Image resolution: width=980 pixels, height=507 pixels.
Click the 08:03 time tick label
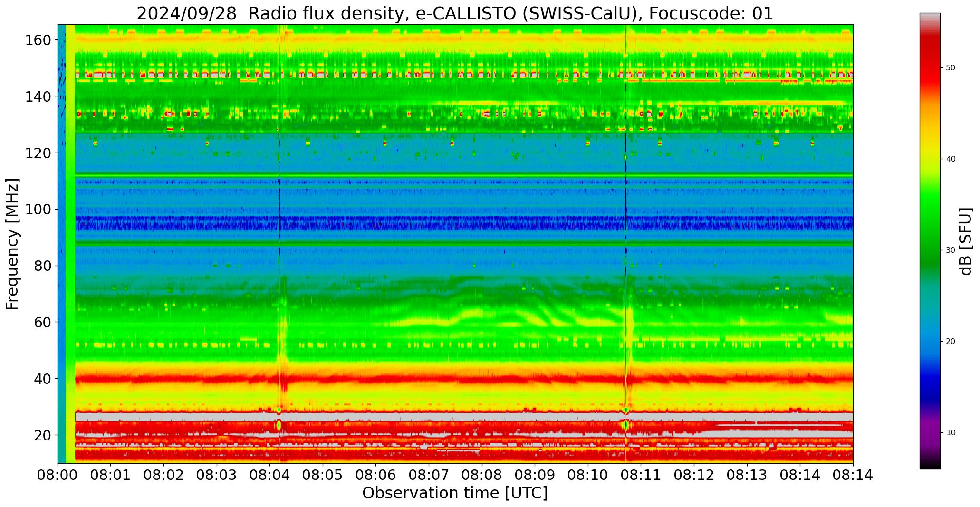(217, 476)
